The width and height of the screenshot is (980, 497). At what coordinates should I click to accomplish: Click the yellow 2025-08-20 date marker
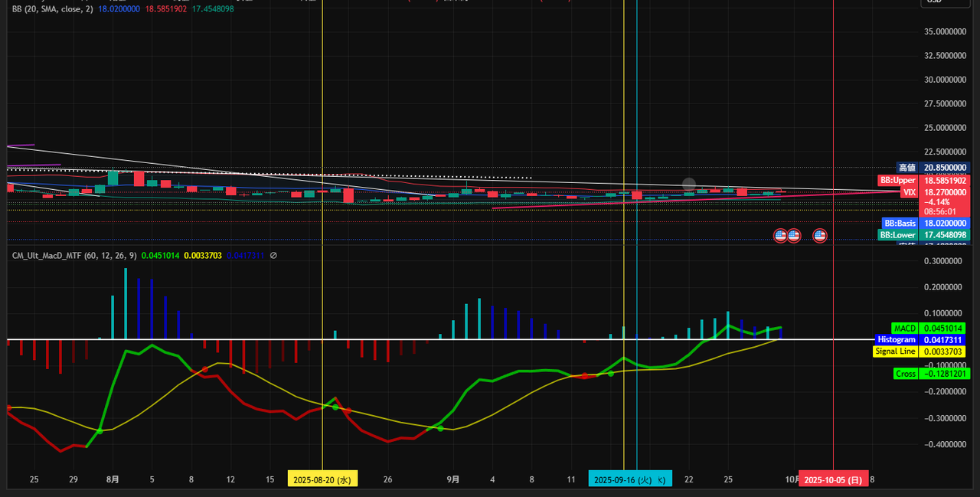pyautogui.click(x=322, y=479)
